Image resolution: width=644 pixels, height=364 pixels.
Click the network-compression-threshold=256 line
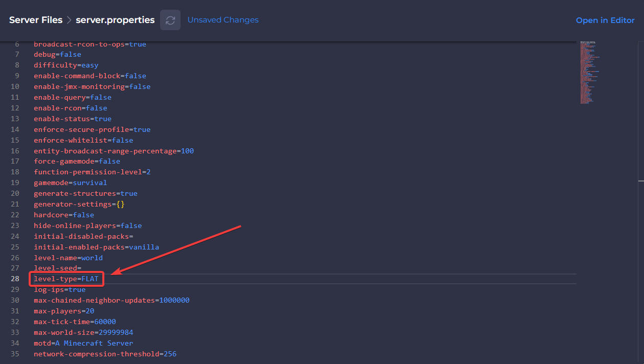[105, 354]
